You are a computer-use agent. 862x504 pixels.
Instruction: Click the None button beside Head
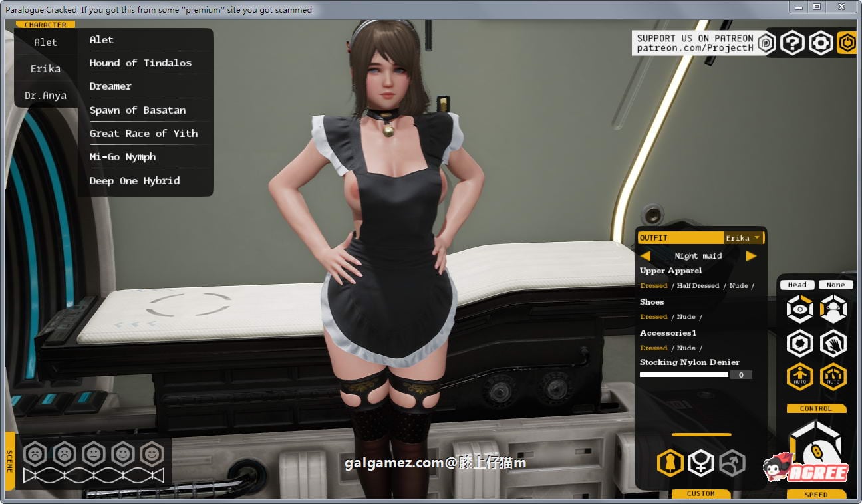pyautogui.click(x=835, y=285)
